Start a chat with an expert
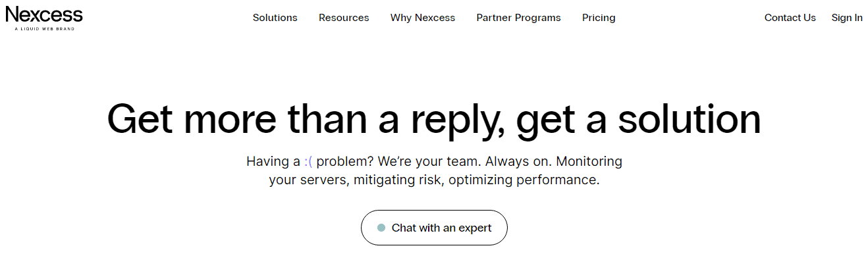Screen dimensions: 868x277 [x=434, y=228]
